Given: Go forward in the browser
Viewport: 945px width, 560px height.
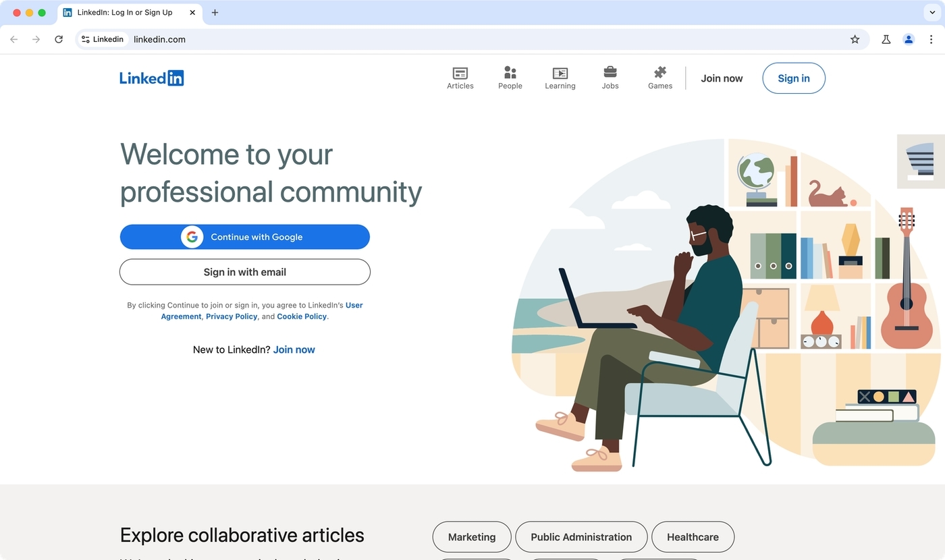Looking at the screenshot, I should (x=36, y=39).
